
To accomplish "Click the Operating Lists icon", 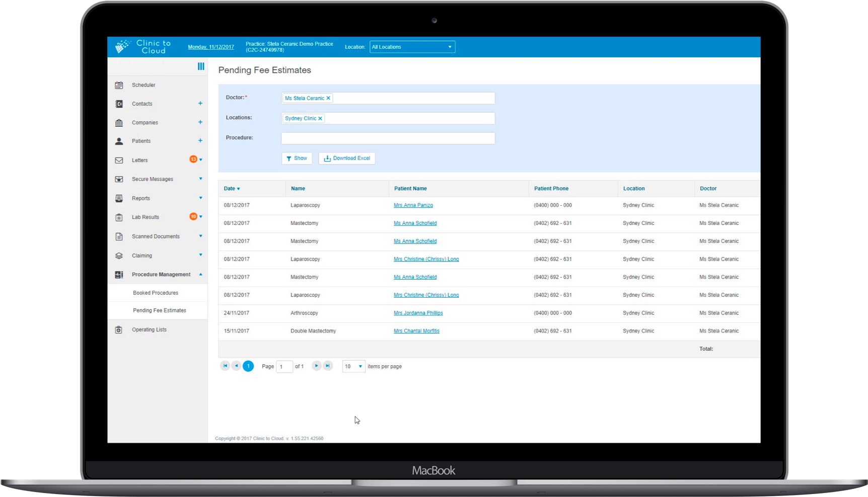I will pos(119,330).
